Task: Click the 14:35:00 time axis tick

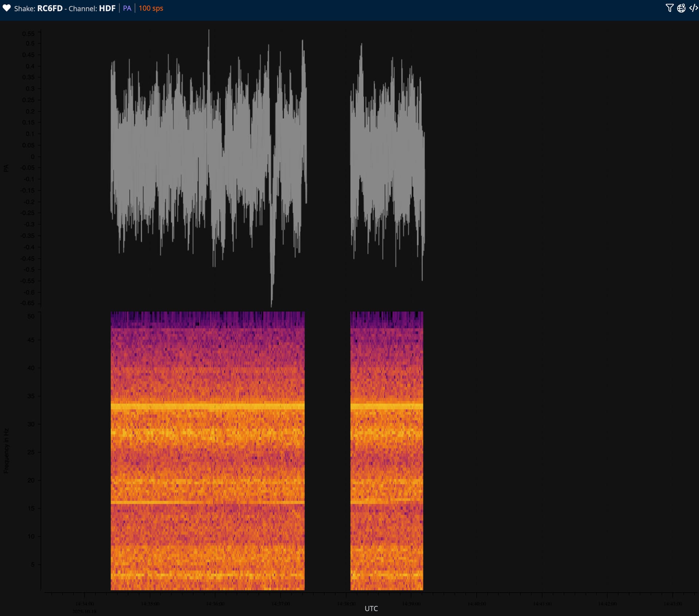Action: click(150, 604)
